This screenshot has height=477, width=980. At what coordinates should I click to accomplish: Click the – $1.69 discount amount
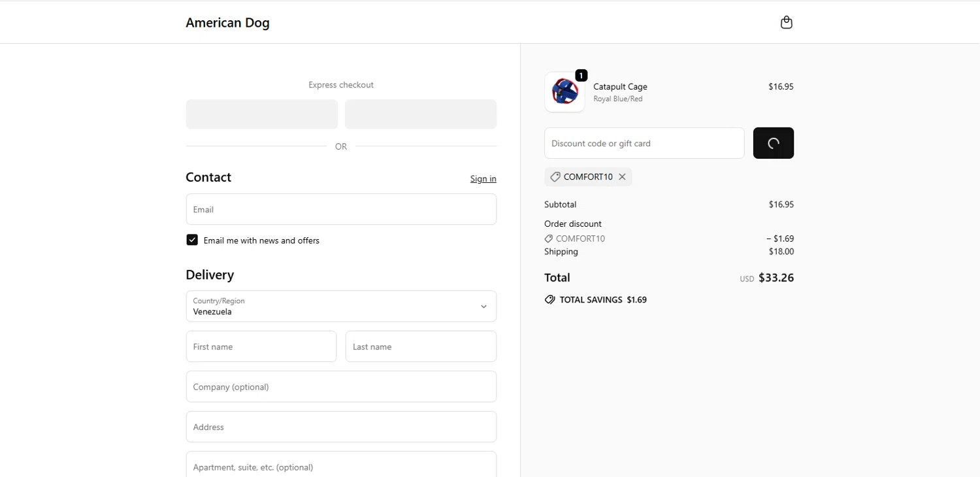780,238
